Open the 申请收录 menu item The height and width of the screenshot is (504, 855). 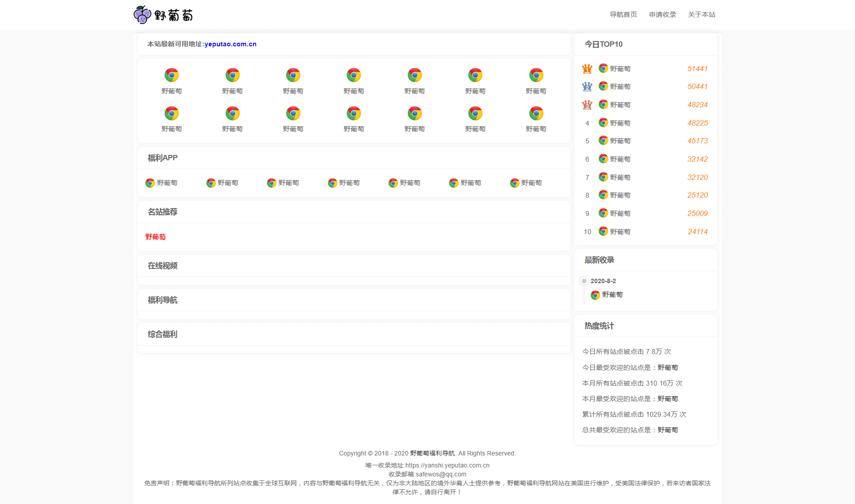(x=662, y=15)
